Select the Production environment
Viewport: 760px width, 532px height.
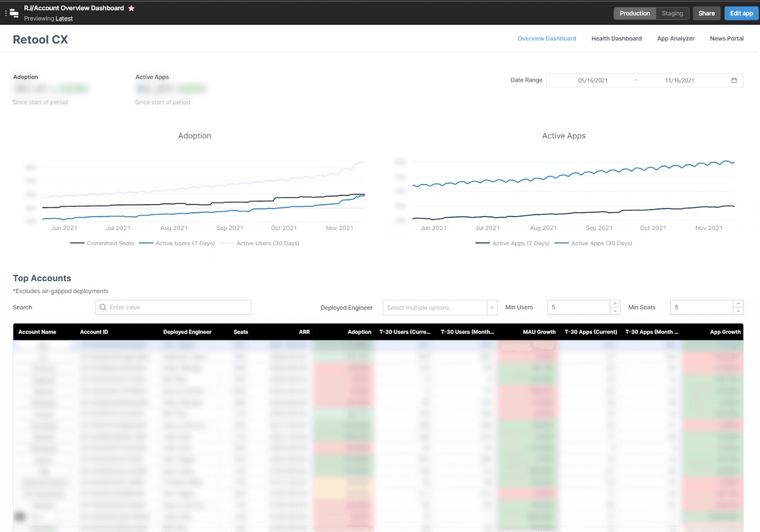[635, 13]
